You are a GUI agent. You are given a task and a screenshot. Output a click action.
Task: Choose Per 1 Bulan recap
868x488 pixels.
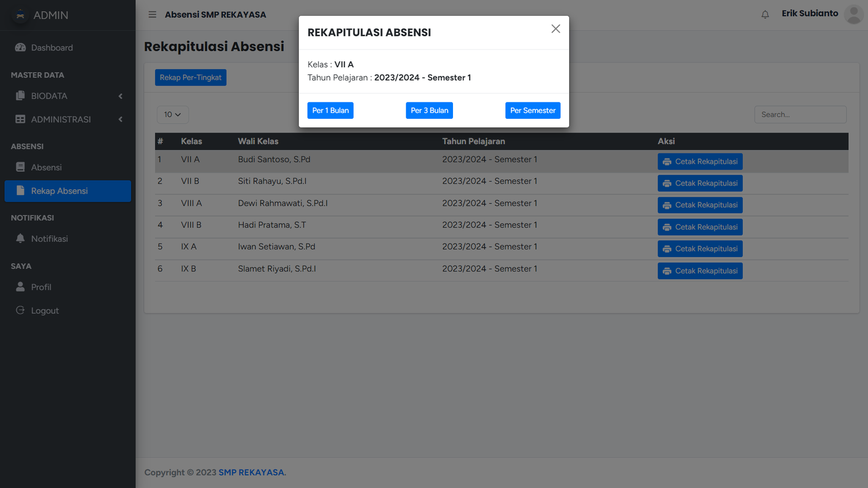coord(330,111)
